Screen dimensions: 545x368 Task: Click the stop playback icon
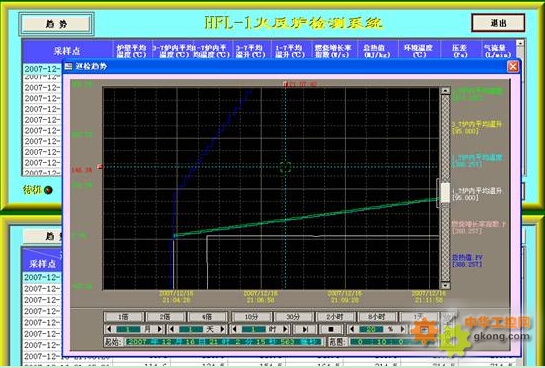click(331, 329)
